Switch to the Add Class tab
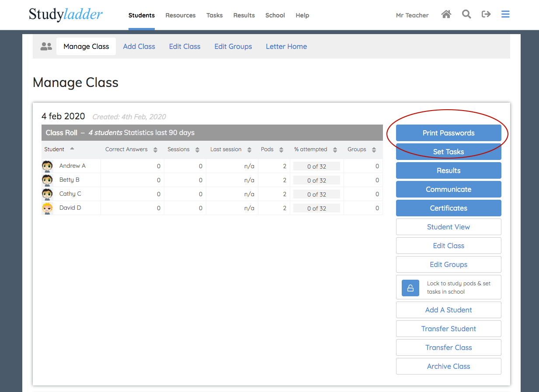The image size is (539, 392). click(x=139, y=46)
